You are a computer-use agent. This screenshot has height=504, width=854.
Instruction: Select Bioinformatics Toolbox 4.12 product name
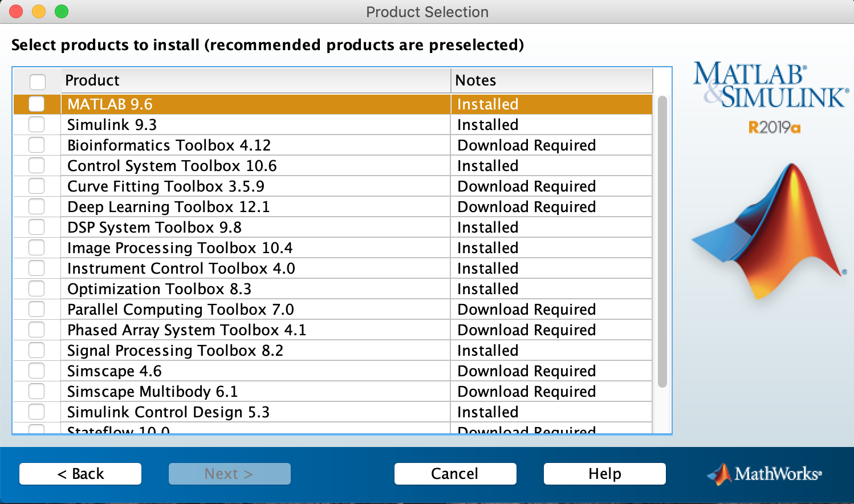(x=169, y=145)
